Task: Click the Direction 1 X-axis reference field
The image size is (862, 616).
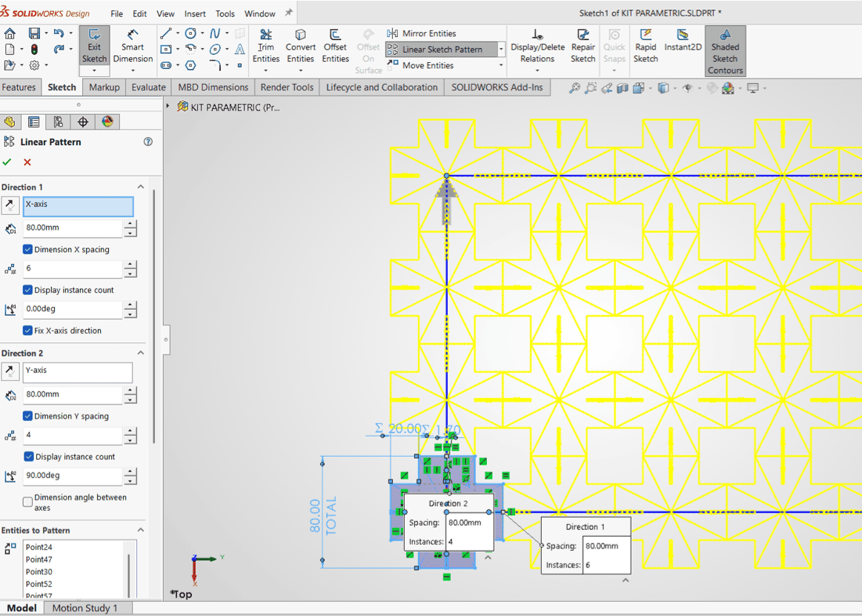Action: click(78, 206)
